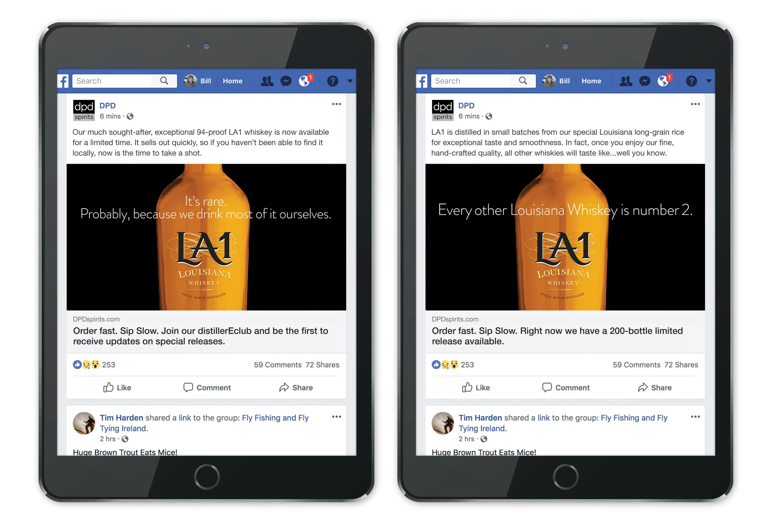Open account dropdown arrow on left tablet

point(350,81)
